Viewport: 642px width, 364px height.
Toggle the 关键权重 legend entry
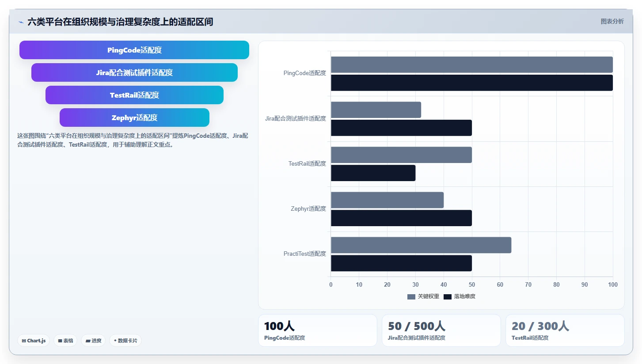pos(423,296)
